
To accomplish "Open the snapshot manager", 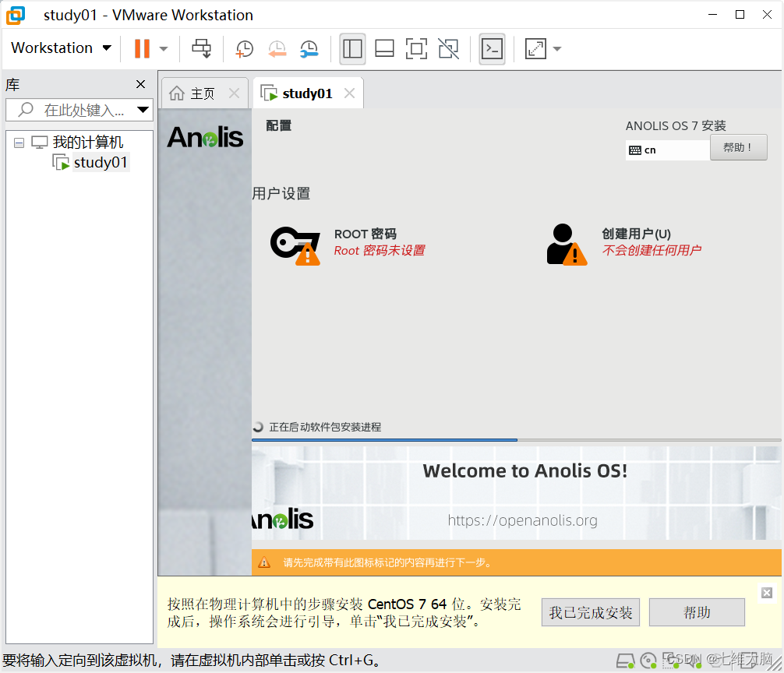I will pos(309,49).
